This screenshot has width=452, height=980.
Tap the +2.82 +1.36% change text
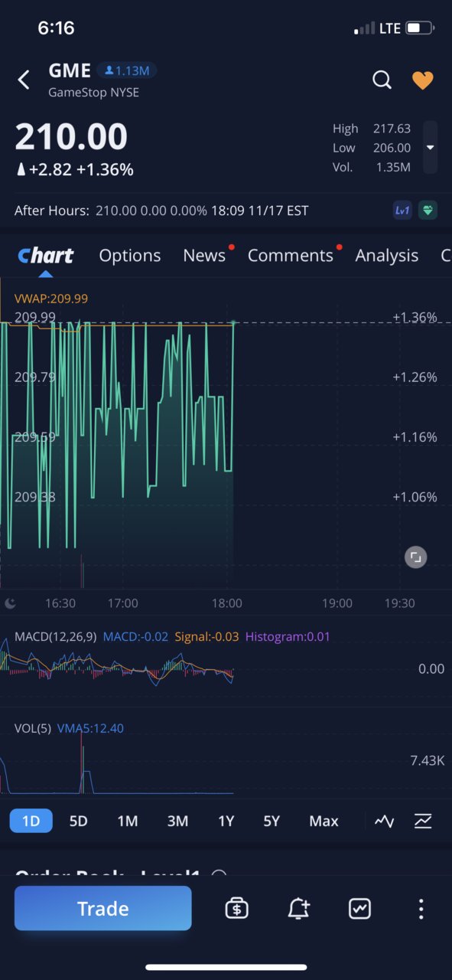(81, 170)
